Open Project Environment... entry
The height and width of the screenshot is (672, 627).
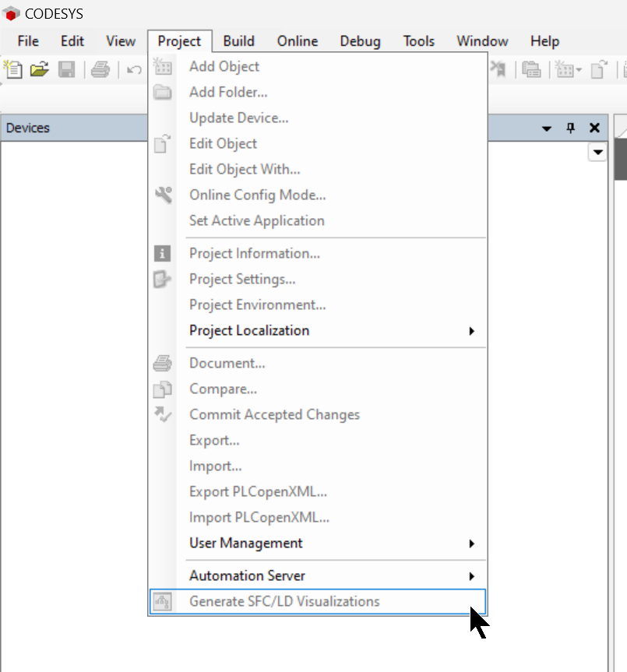click(x=318, y=304)
